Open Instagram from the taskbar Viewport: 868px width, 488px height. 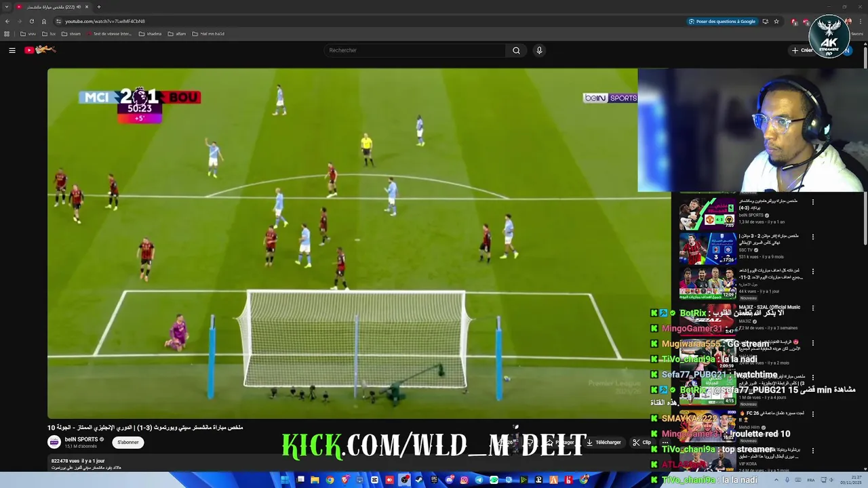pos(464,480)
